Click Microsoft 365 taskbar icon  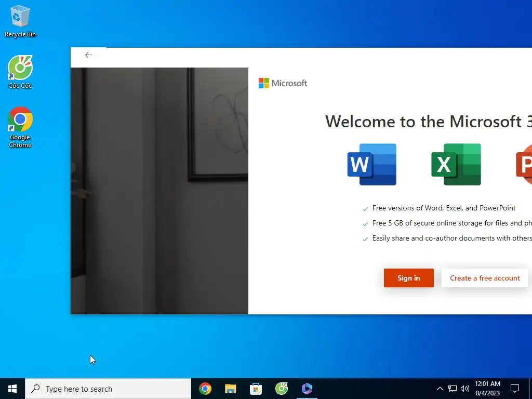point(307,389)
